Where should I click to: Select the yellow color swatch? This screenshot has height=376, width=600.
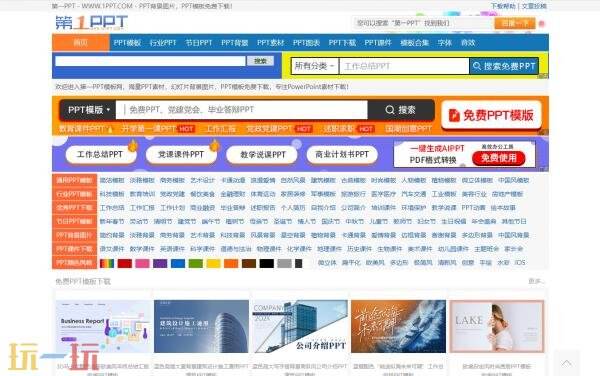[x=214, y=263]
